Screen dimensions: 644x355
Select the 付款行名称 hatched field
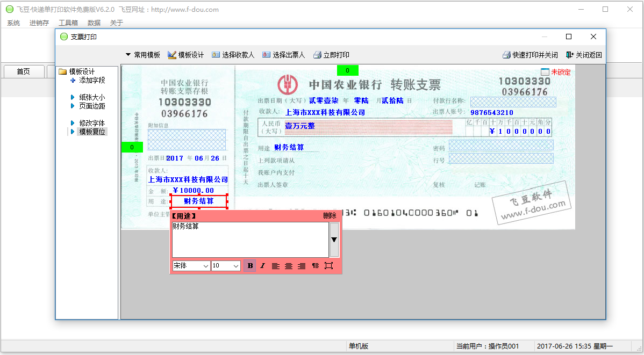click(x=513, y=102)
